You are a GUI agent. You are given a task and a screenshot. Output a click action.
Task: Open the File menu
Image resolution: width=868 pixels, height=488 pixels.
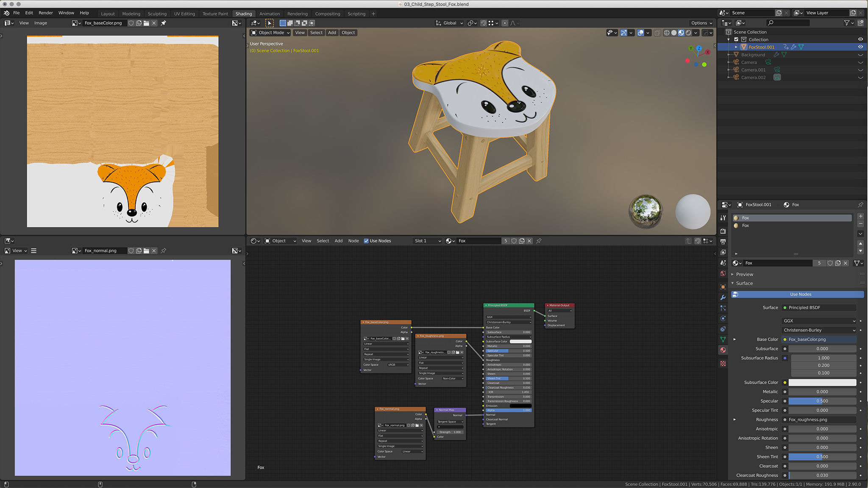point(17,13)
